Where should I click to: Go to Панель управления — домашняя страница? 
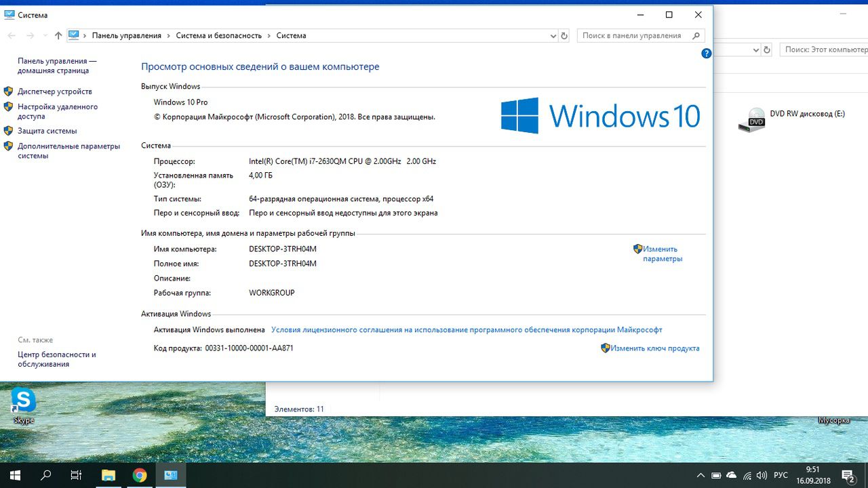(57, 66)
